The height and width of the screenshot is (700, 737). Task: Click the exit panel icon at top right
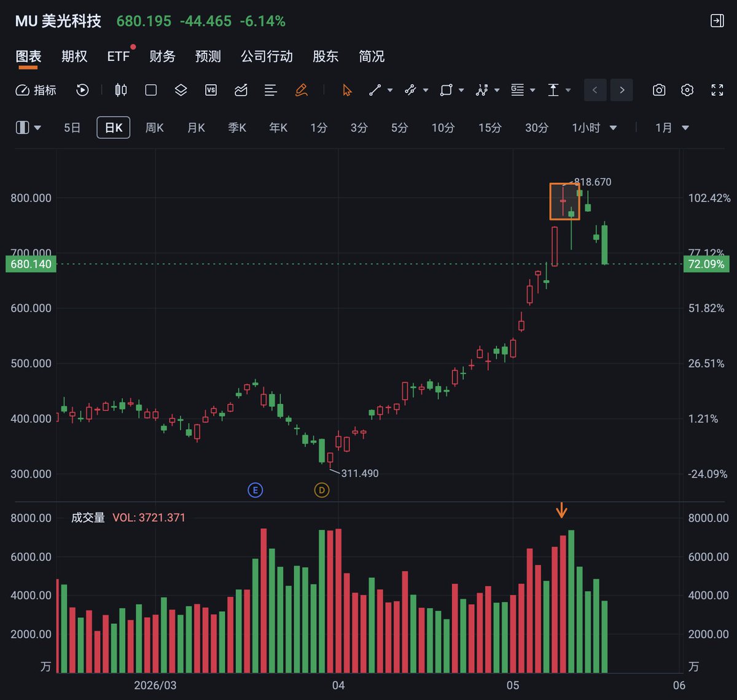(x=717, y=21)
